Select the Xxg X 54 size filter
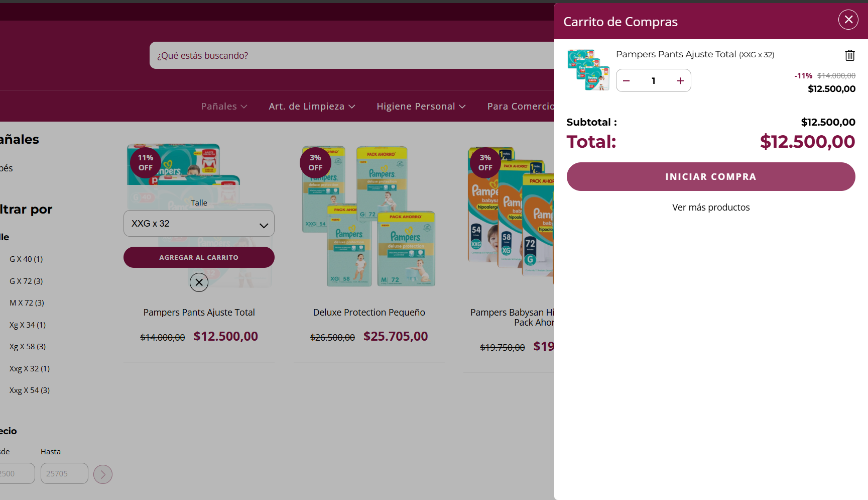The image size is (868, 500). coord(30,390)
